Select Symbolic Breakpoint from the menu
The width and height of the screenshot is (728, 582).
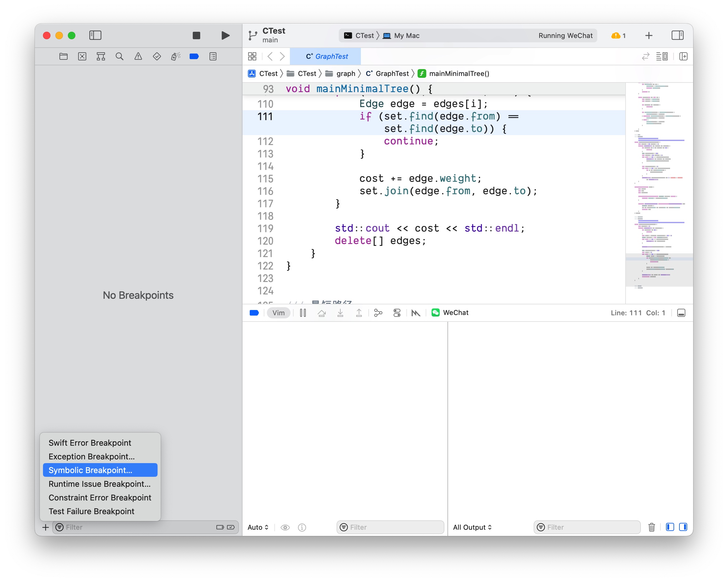click(100, 470)
